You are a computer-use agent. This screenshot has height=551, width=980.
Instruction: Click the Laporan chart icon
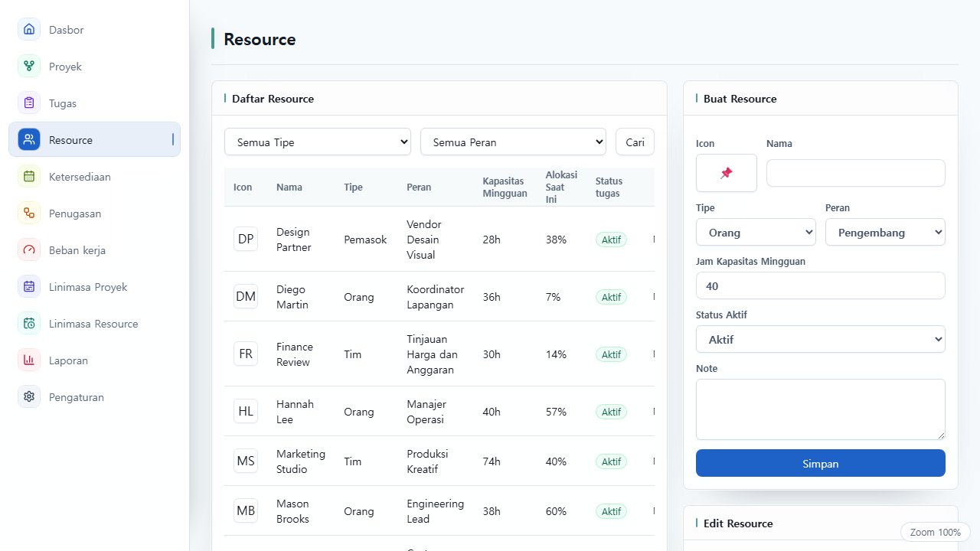(29, 360)
